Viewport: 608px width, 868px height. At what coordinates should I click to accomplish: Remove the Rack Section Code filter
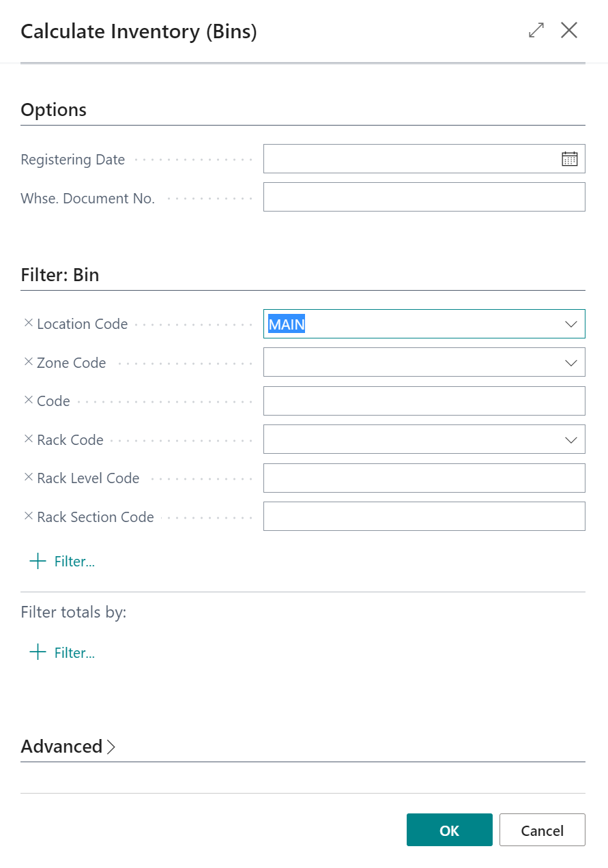point(29,517)
